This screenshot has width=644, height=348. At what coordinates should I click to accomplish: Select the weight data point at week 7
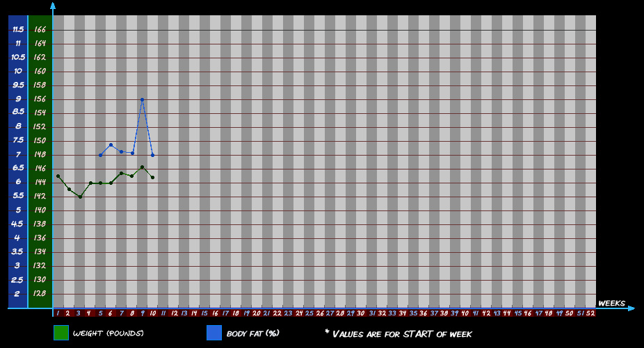point(121,173)
